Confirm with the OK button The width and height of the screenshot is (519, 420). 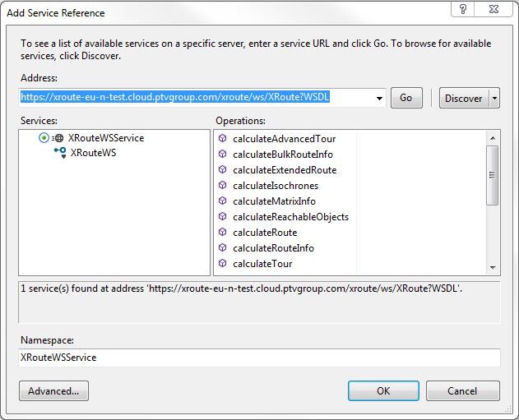click(383, 391)
